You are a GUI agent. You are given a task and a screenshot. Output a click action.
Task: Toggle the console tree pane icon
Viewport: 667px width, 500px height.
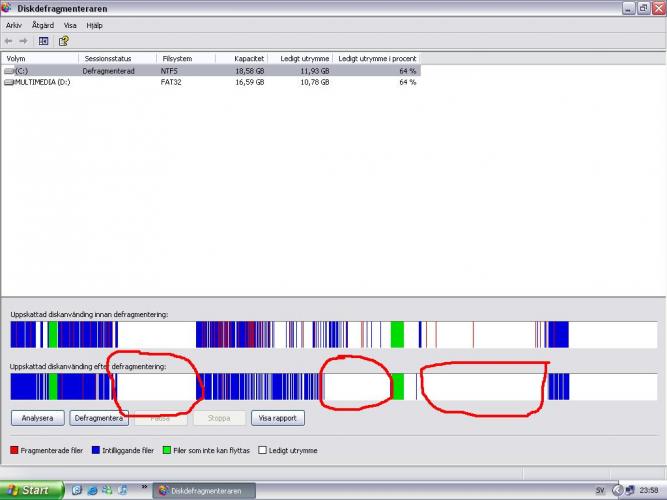point(44,41)
